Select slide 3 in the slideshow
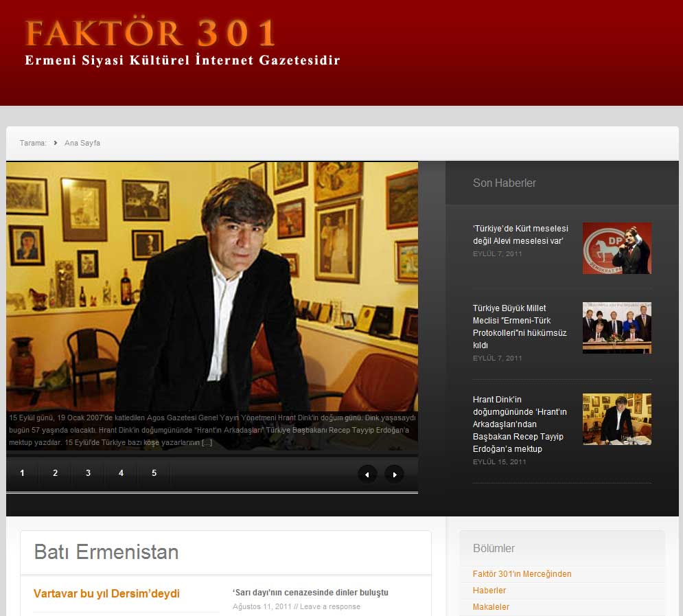 pyautogui.click(x=88, y=473)
